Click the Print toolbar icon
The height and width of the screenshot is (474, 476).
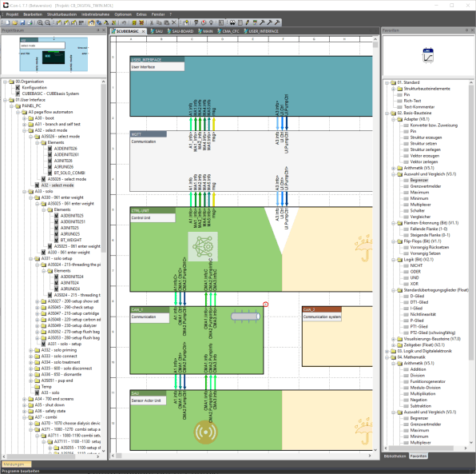(x=30, y=22)
